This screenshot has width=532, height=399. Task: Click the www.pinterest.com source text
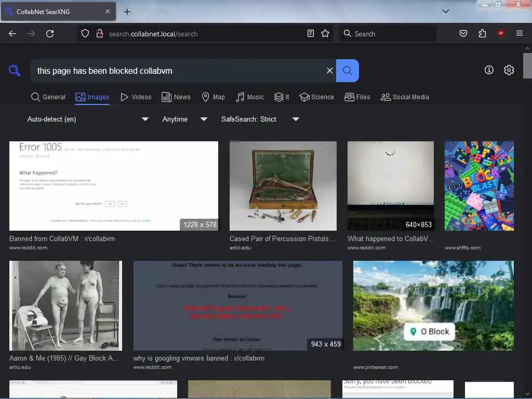click(375, 367)
